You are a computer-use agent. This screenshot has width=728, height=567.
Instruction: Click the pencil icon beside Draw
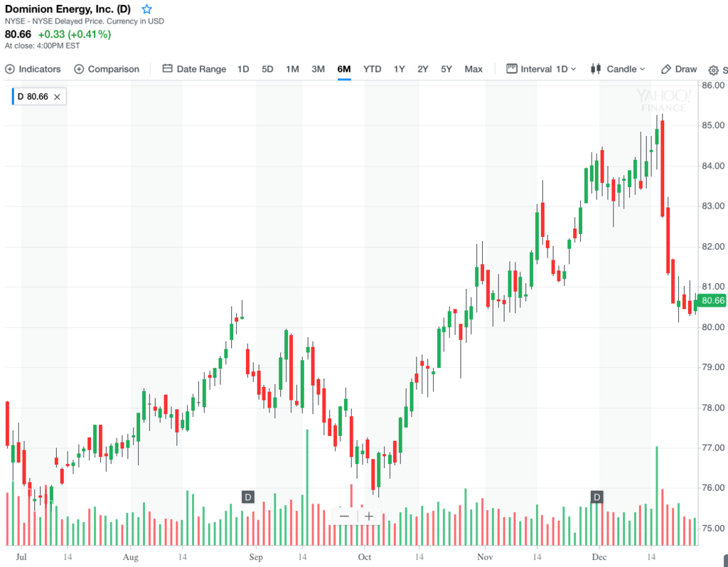[665, 69]
